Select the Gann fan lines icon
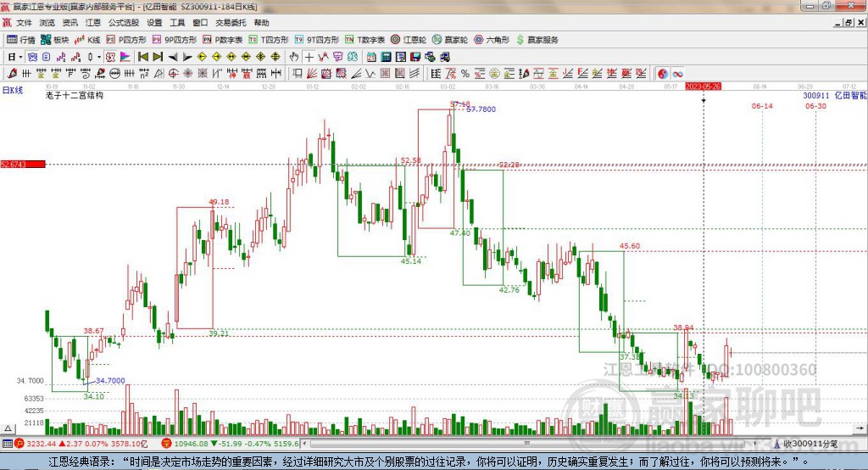This screenshot has height=470, width=868. click(x=313, y=74)
